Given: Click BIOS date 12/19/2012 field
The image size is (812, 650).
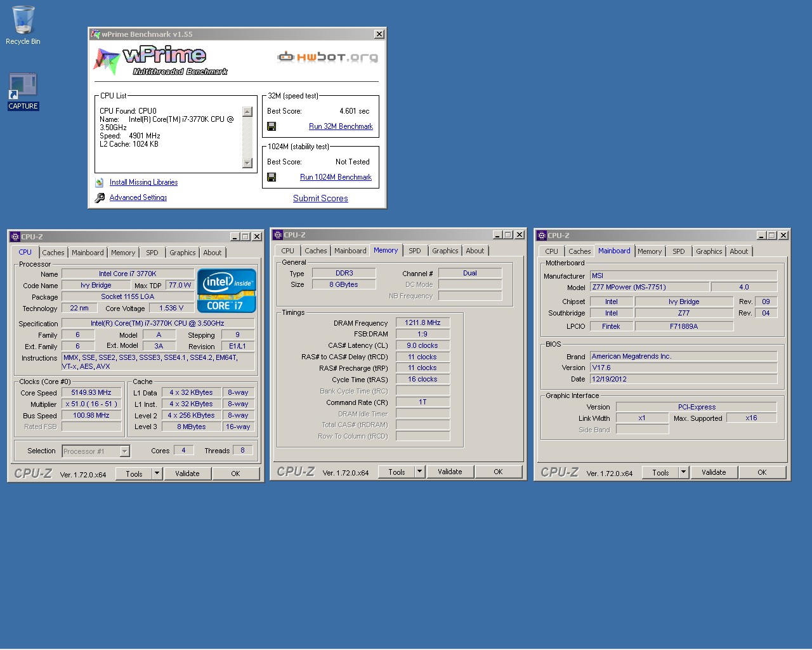Looking at the screenshot, I should coord(684,379).
